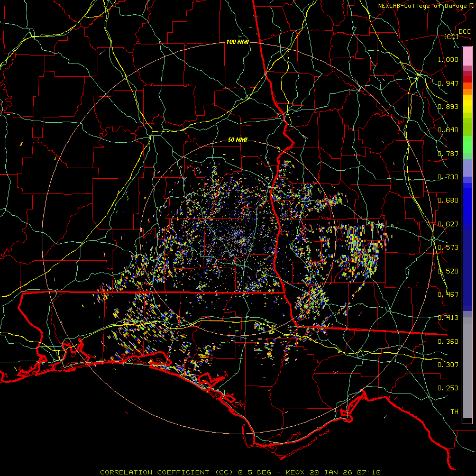Select the 0.893 scale value

(448, 106)
